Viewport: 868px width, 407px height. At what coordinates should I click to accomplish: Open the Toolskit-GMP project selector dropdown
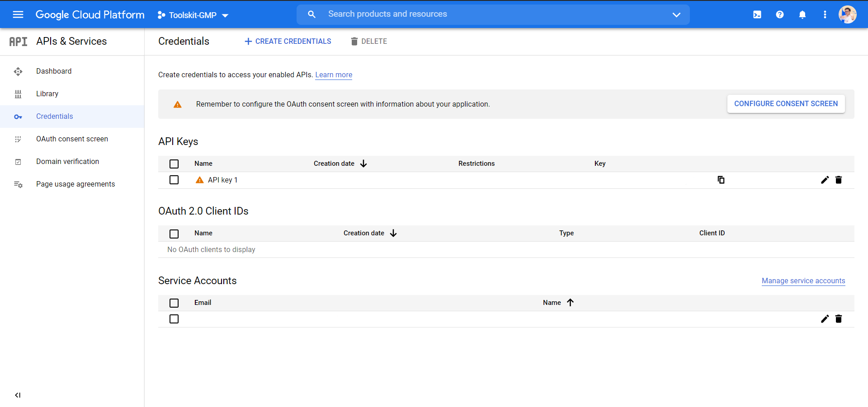pyautogui.click(x=193, y=15)
